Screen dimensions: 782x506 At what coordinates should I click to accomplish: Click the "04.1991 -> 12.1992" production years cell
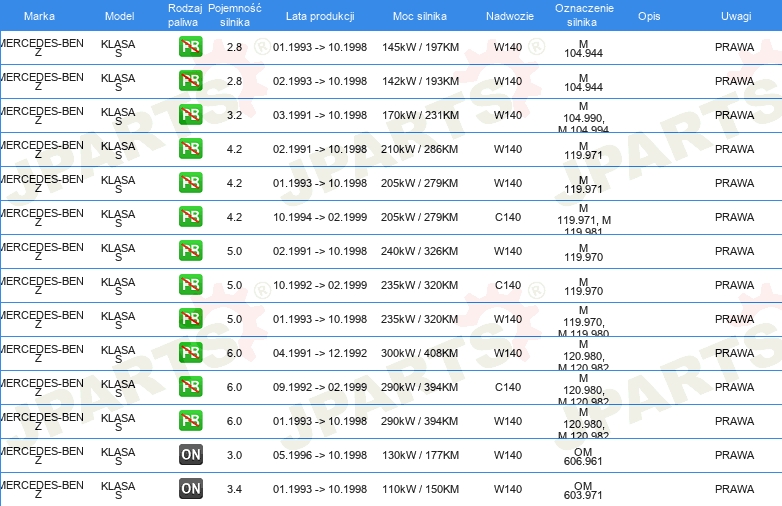coord(320,353)
